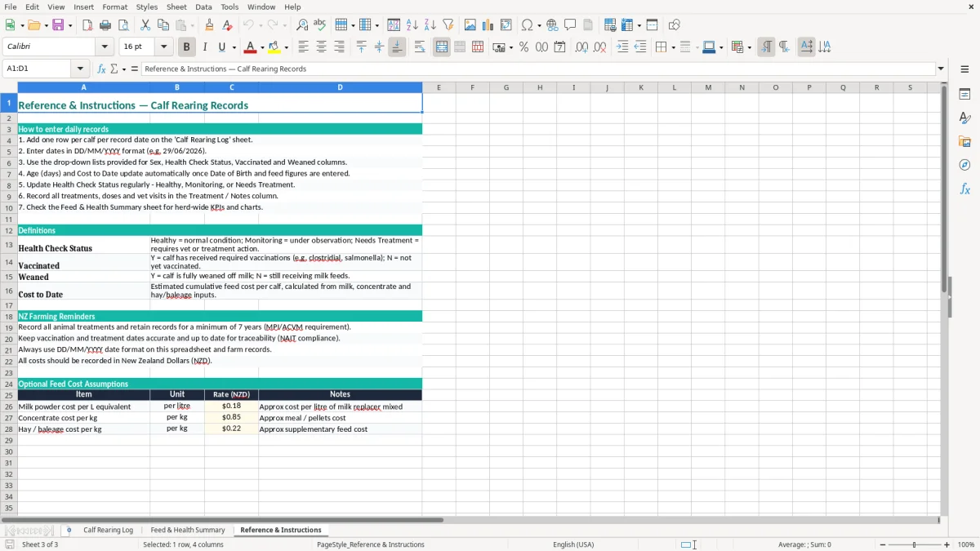
Task: Click 100% zoom level in status bar
Action: pos(966,544)
